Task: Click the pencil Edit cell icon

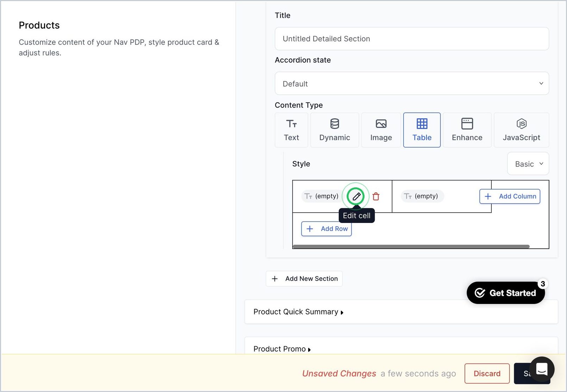Action: [x=356, y=196]
